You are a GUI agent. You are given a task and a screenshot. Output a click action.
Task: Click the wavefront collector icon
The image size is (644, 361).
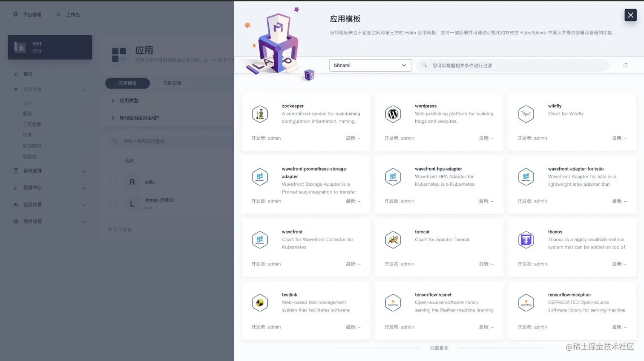point(260,240)
